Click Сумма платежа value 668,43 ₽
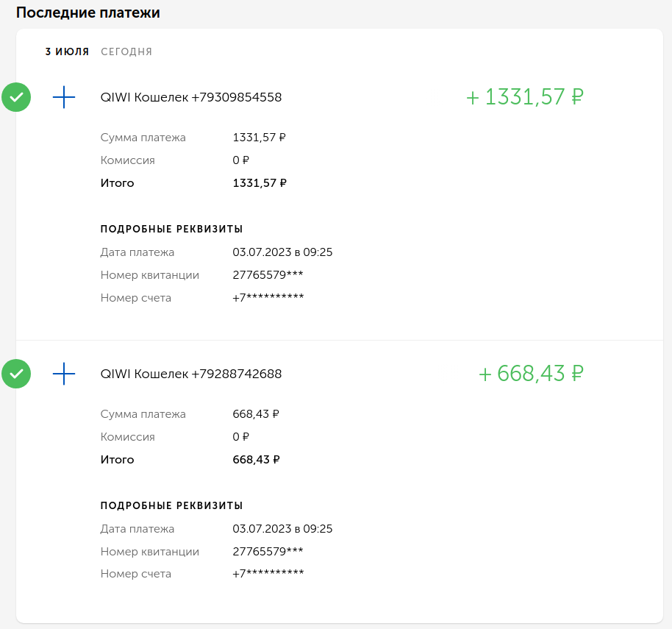This screenshot has height=629, width=672. coord(255,414)
